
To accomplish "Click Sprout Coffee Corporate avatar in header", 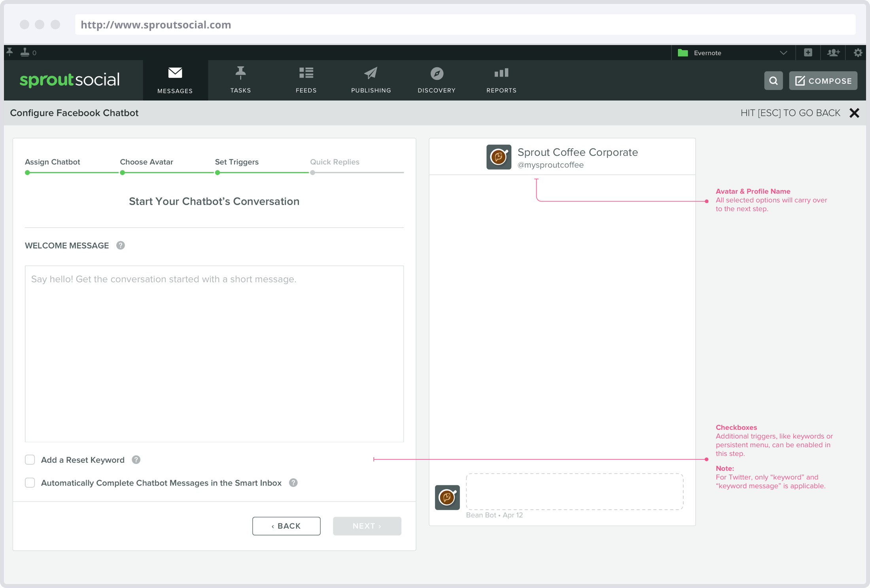I will [x=499, y=157].
